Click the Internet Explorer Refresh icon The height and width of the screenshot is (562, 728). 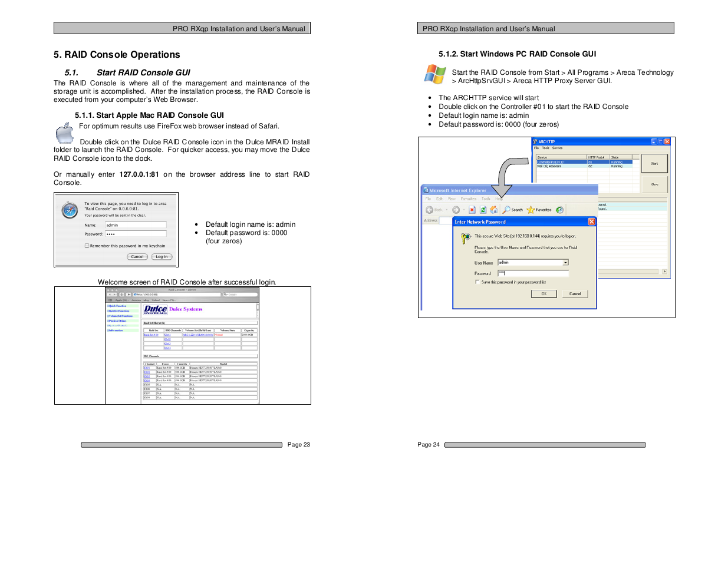483,209
